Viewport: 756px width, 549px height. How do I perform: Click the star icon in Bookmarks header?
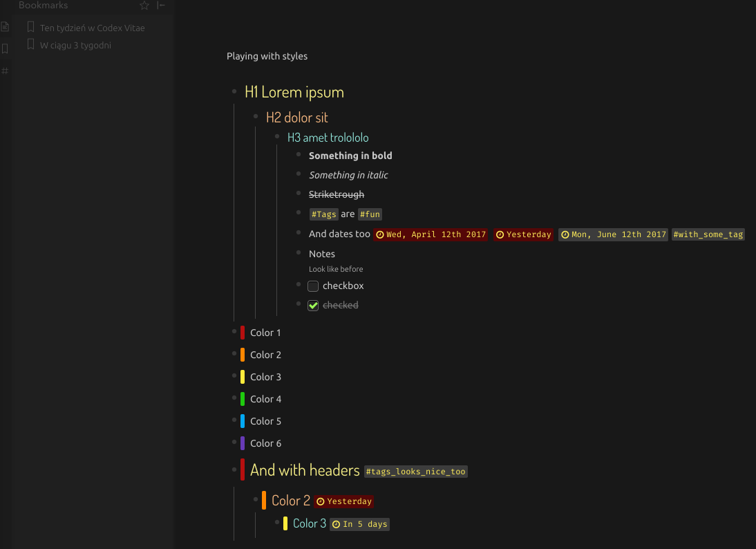pos(144,6)
